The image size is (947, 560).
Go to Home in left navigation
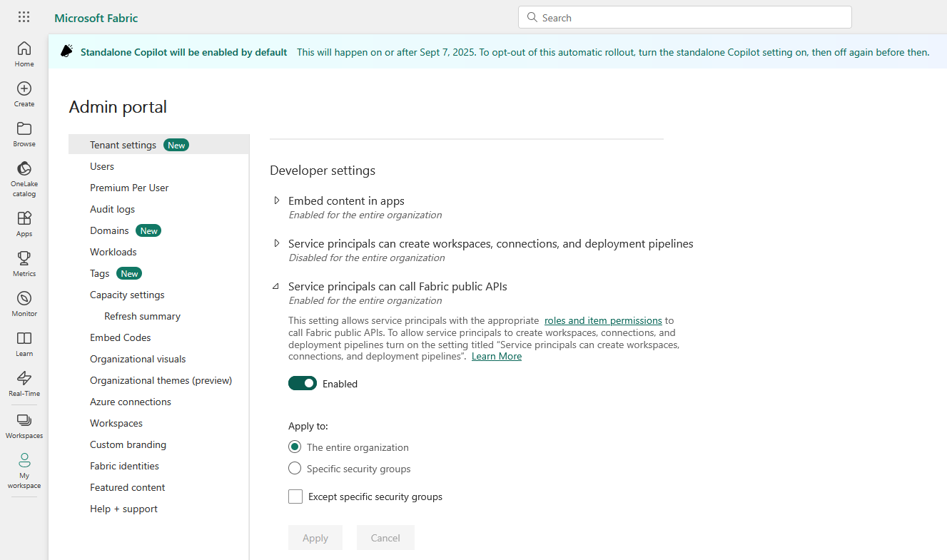[x=24, y=54]
